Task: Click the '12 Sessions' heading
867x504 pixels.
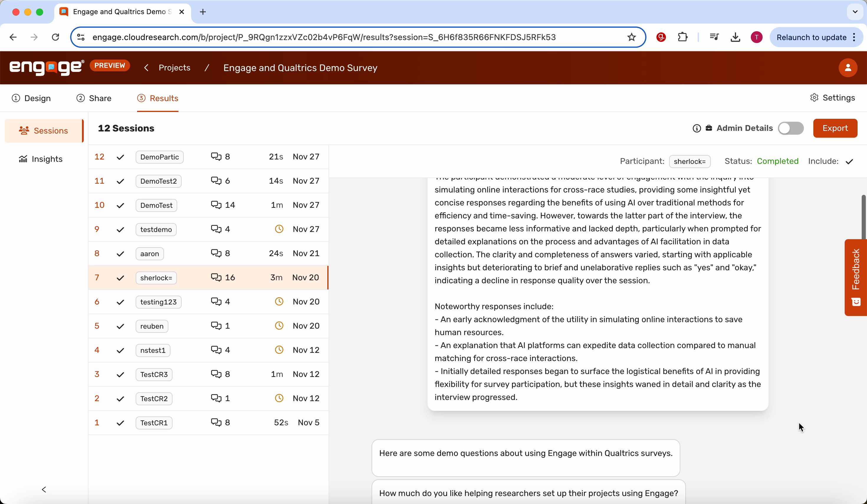Action: click(x=126, y=128)
